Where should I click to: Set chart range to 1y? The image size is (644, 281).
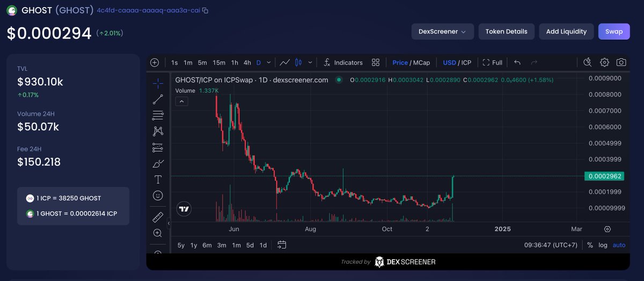[194, 245]
